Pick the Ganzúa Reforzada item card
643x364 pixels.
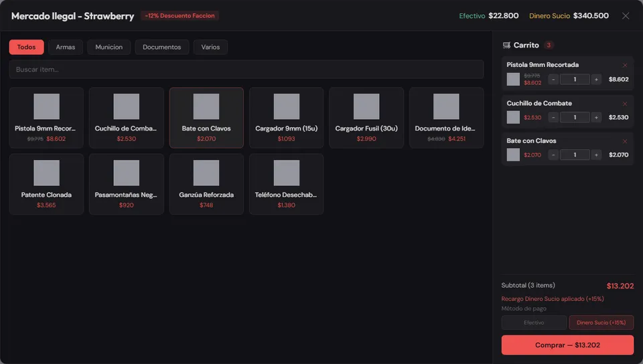pos(206,184)
